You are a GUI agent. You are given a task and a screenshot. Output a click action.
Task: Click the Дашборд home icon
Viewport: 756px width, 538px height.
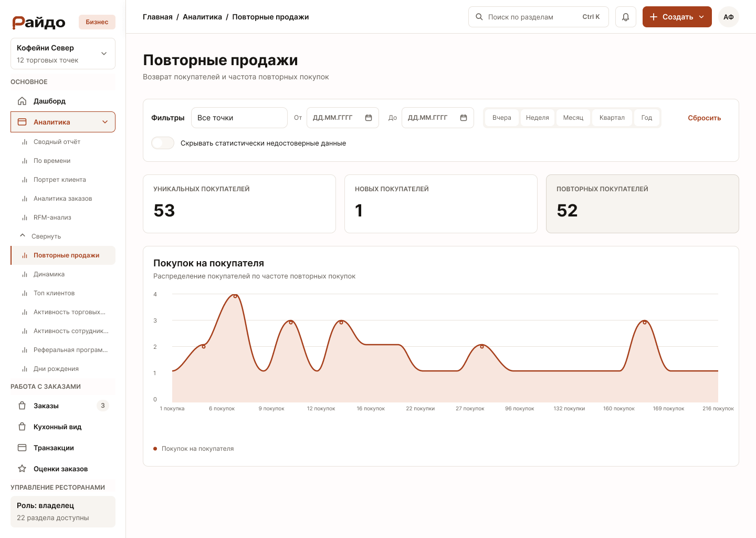(22, 101)
